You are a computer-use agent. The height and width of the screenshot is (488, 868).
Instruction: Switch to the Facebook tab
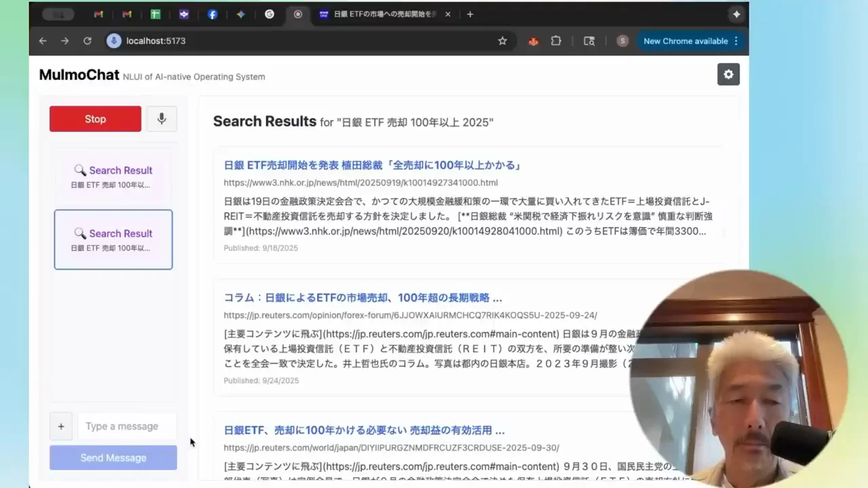coord(212,14)
